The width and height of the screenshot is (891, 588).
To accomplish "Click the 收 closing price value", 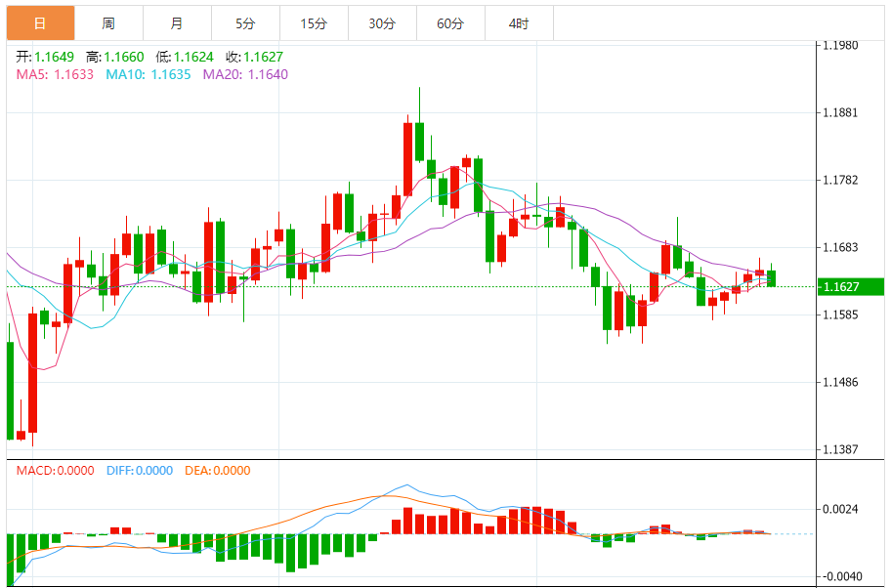I will [x=263, y=57].
